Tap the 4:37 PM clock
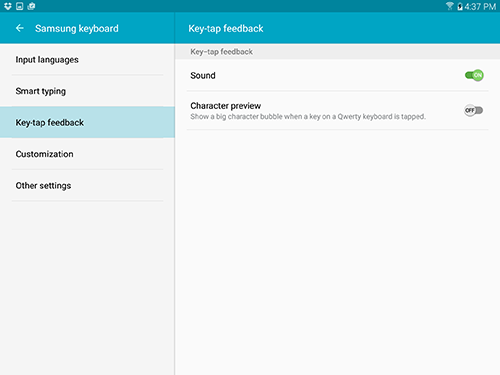Screen dimensions: 500x375 click(x=480, y=6)
